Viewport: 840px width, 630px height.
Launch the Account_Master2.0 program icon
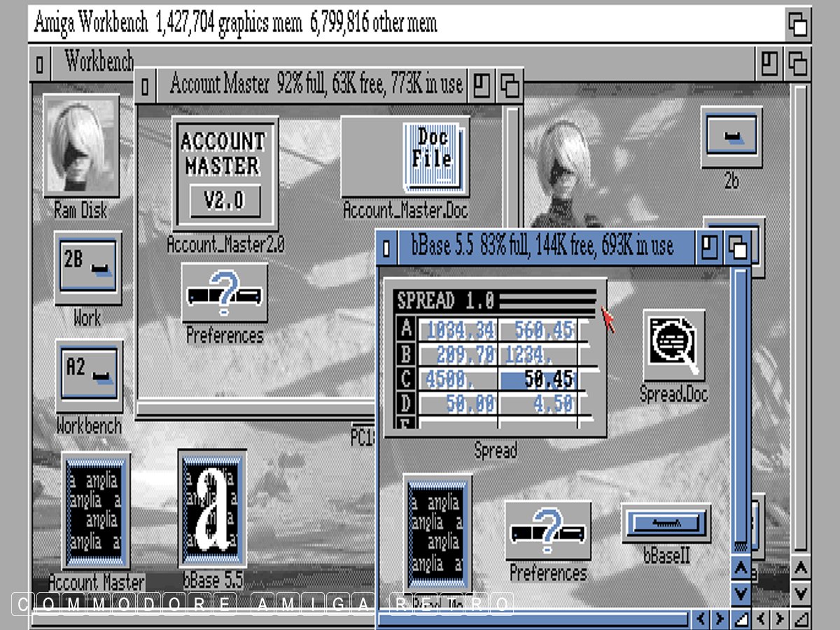224,173
